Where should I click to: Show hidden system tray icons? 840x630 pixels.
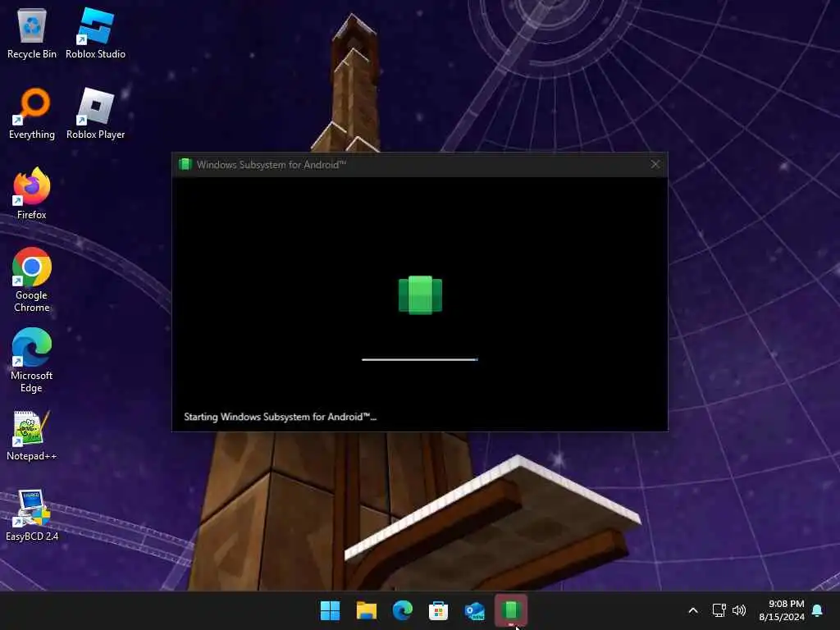pos(692,610)
